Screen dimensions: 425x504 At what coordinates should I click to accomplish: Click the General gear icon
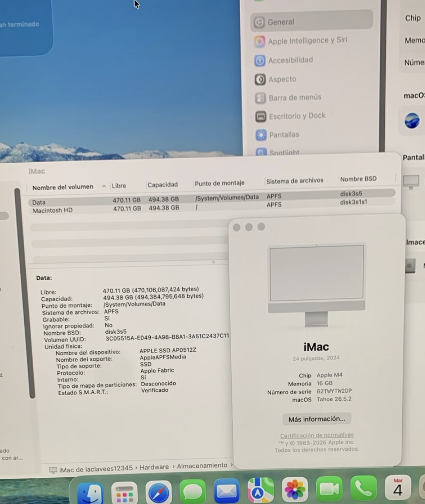point(259,22)
